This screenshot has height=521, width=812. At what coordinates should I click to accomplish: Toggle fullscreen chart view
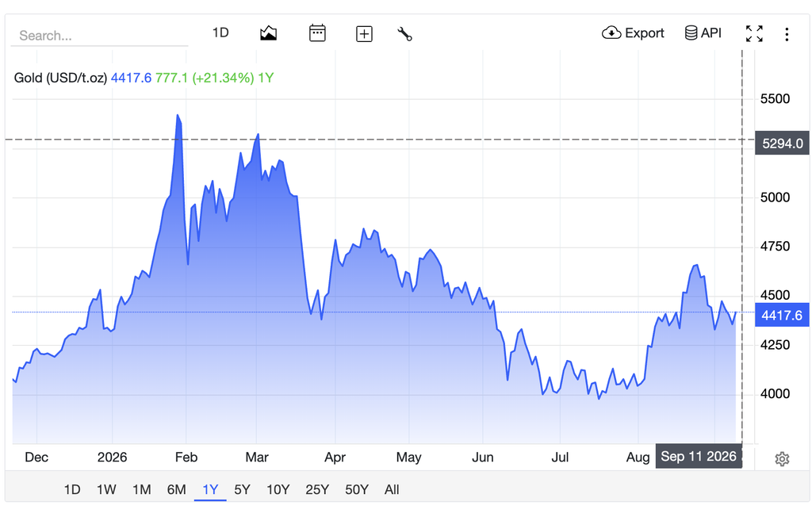pyautogui.click(x=754, y=33)
